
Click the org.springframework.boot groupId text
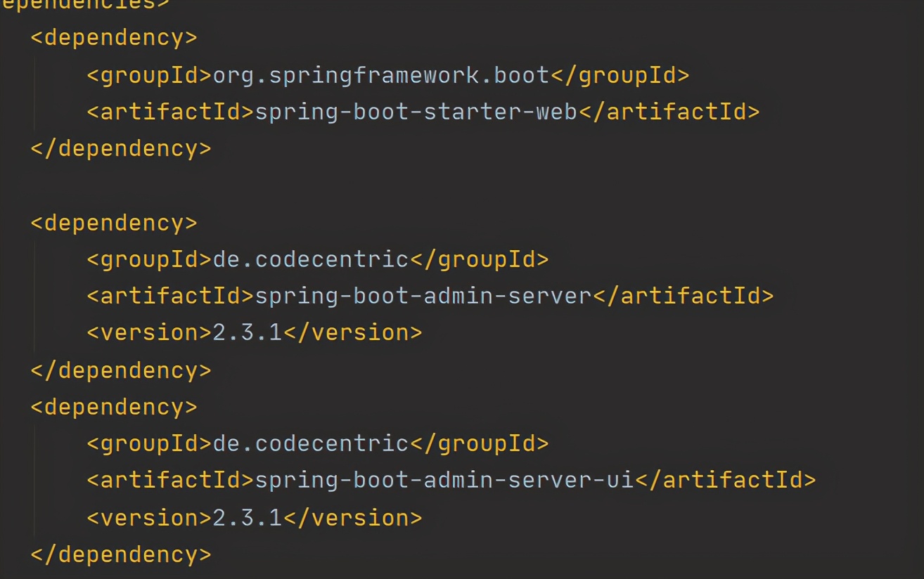click(x=380, y=75)
